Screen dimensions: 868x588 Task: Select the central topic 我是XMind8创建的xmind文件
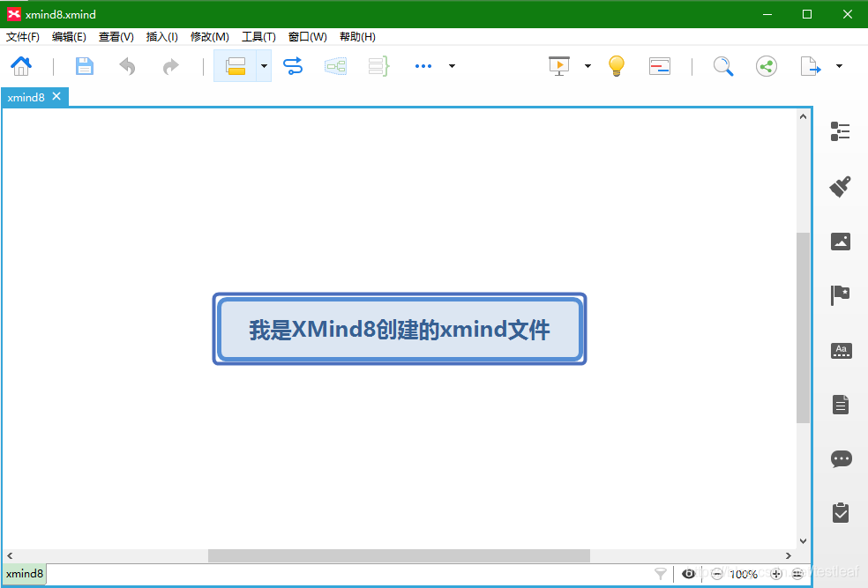(400, 329)
